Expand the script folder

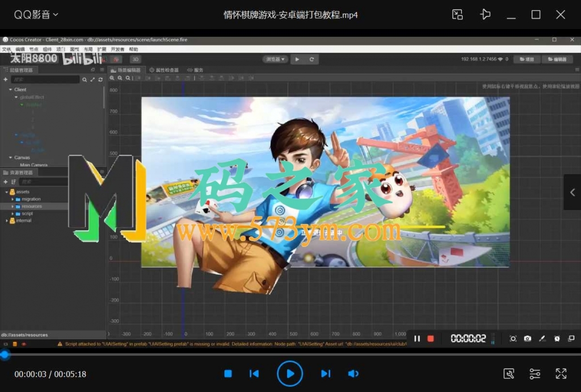[x=12, y=214]
